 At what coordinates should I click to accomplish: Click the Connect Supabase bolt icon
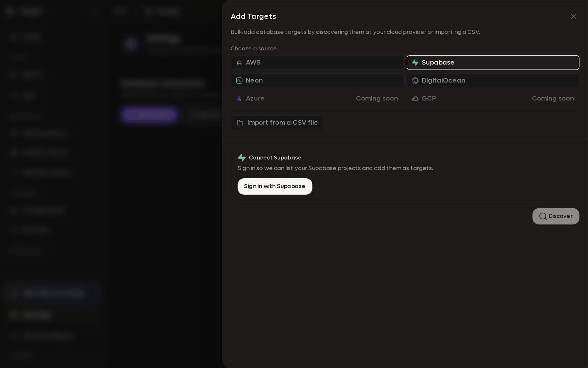242,158
